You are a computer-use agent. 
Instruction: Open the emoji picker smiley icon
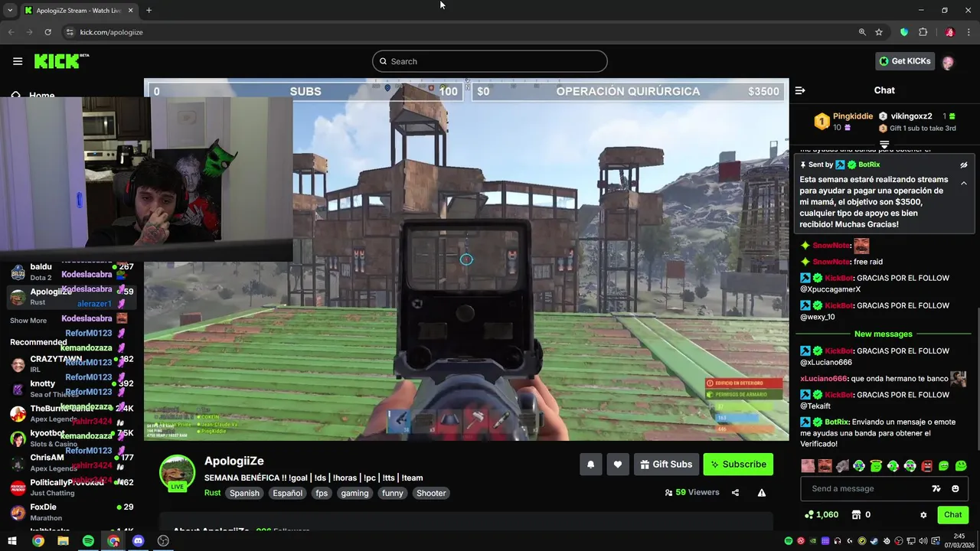[x=955, y=488]
